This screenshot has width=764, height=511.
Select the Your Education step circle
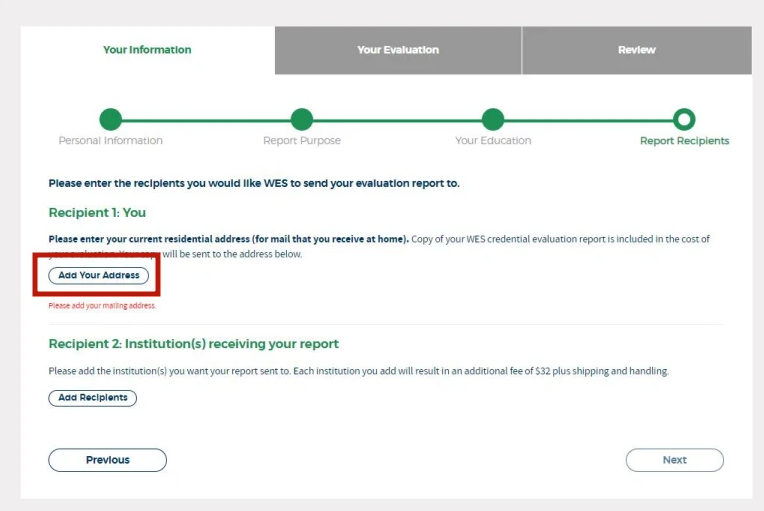[x=493, y=119]
